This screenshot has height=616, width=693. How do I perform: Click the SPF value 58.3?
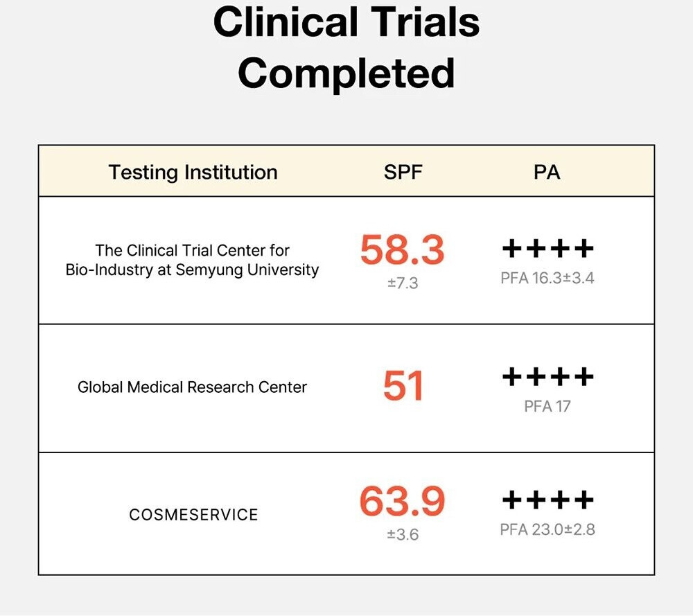(x=402, y=250)
